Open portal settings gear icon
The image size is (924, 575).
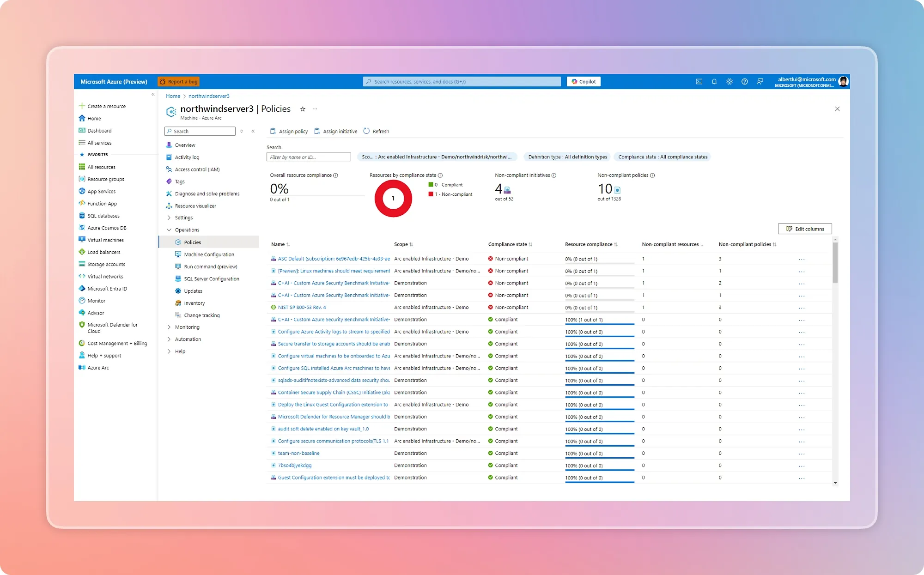(x=729, y=82)
